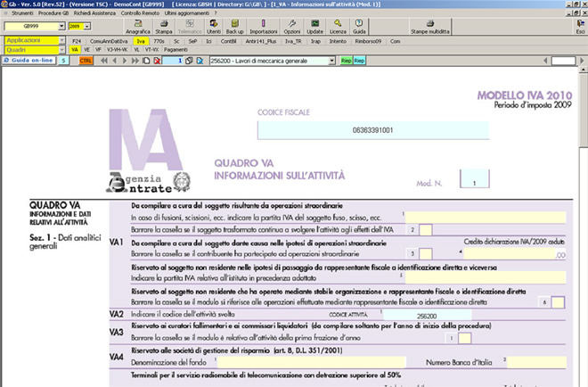Click the Mod. N. field
The image size is (588, 387).
coord(475,178)
